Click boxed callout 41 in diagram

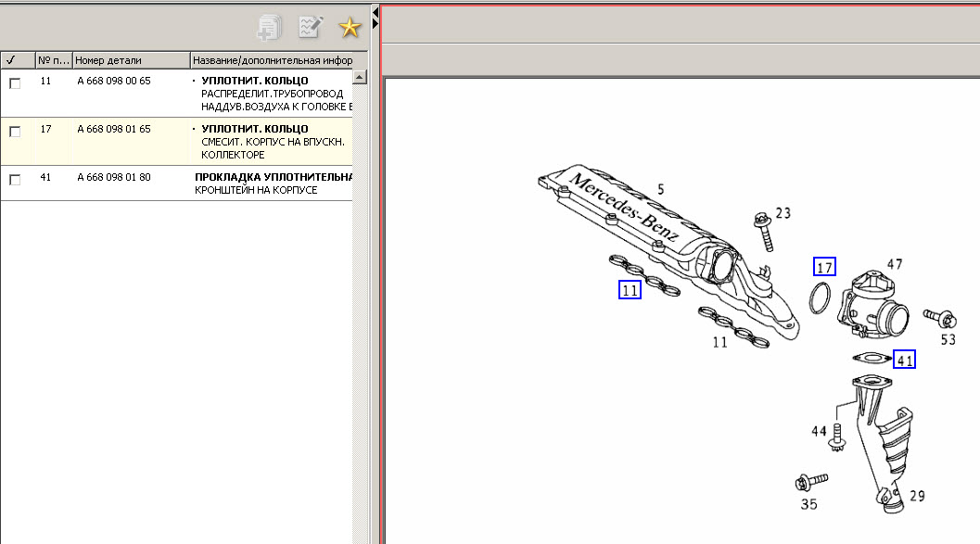[904, 360]
